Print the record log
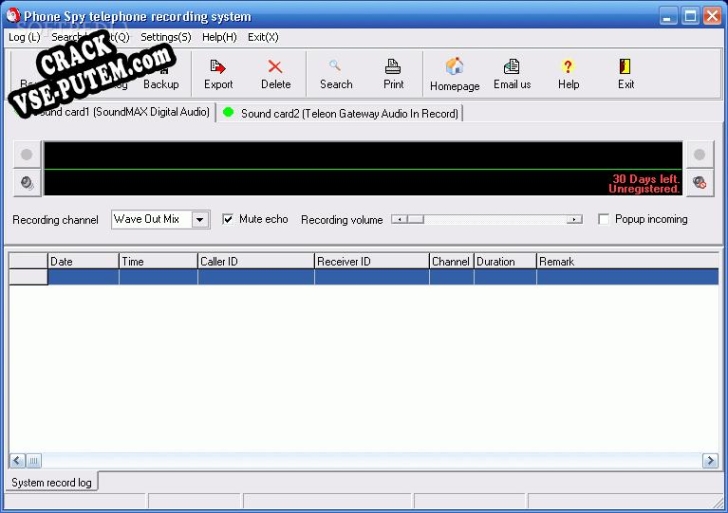Image resolution: width=728 pixels, height=513 pixels. coord(393,75)
